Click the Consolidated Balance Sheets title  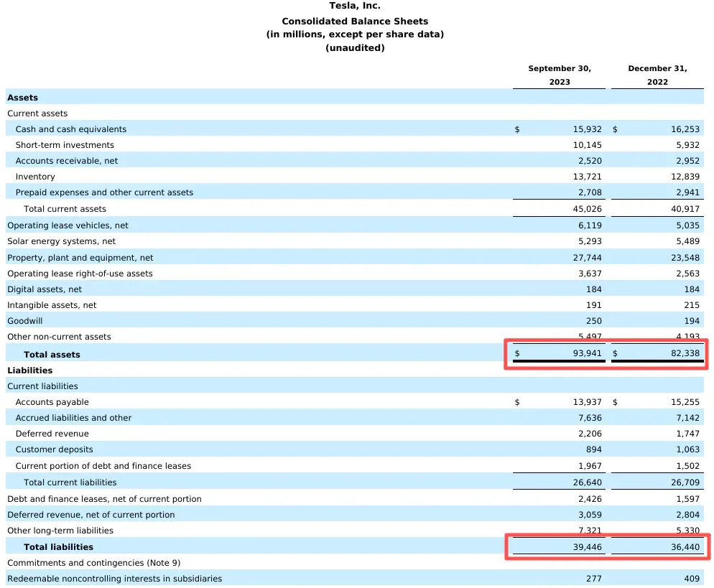(x=355, y=22)
